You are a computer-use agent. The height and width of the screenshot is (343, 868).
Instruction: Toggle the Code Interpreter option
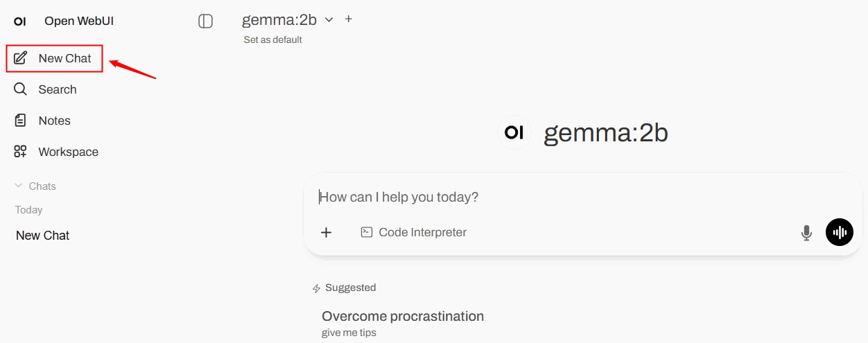point(414,233)
